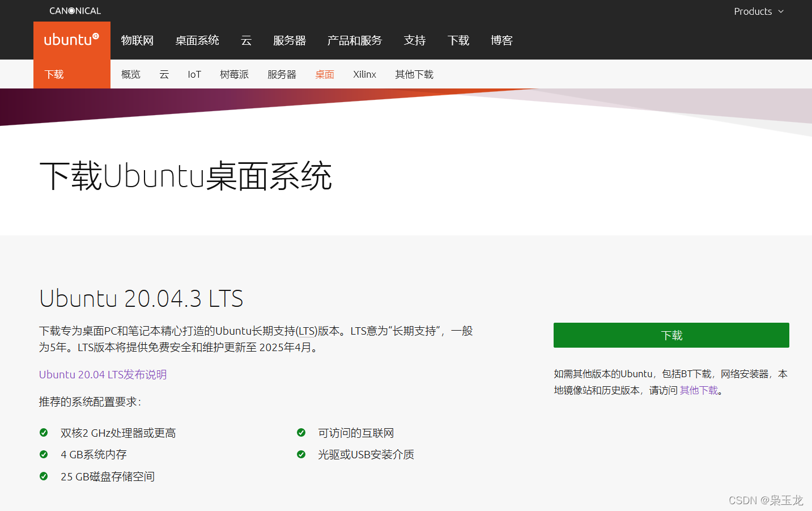812x511 pixels.
Task: Click the checkmark icon next to 可访问的互联网
Action: pos(301,433)
